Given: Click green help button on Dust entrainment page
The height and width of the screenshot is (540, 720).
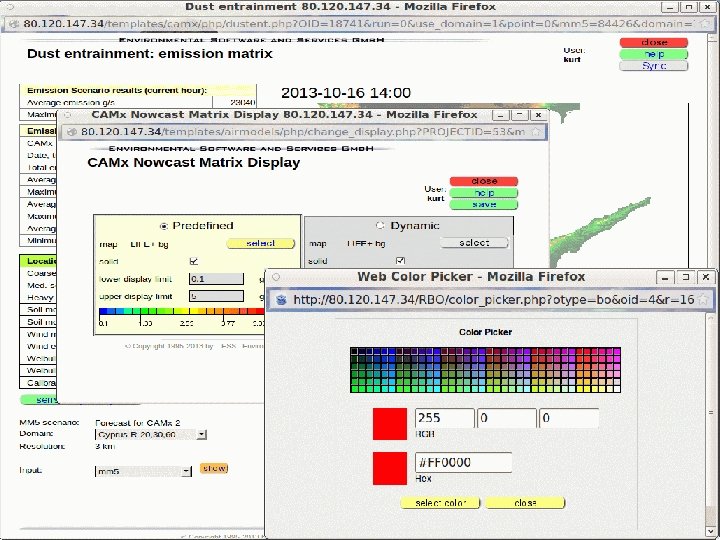Looking at the screenshot, I should [654, 54].
